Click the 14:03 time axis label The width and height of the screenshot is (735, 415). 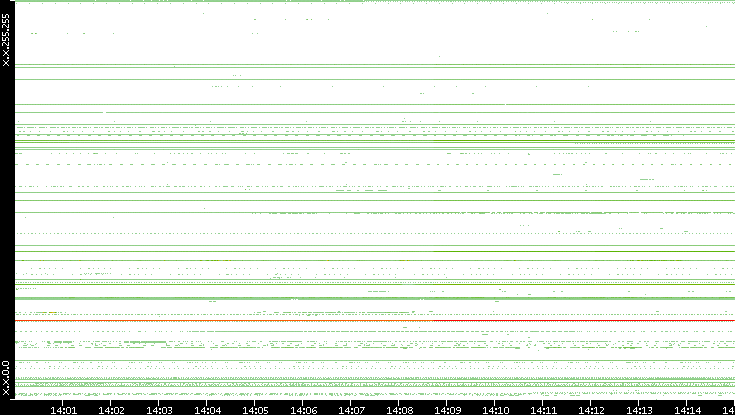[x=159, y=410]
